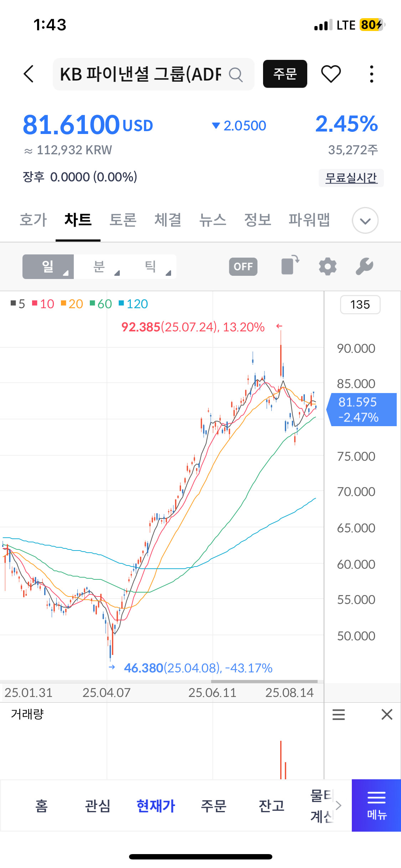Screen dimensions: 401x868
Task: Tap the rotate chart icon
Action: 290,266
